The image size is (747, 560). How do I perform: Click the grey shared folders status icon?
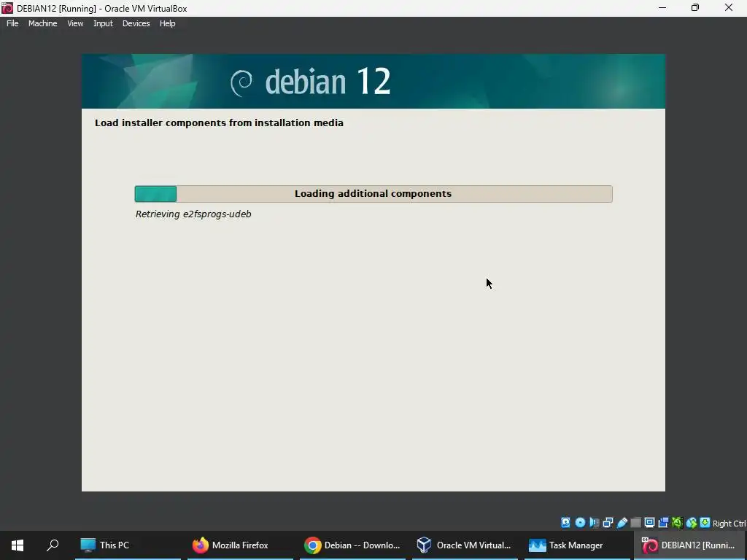(x=635, y=522)
